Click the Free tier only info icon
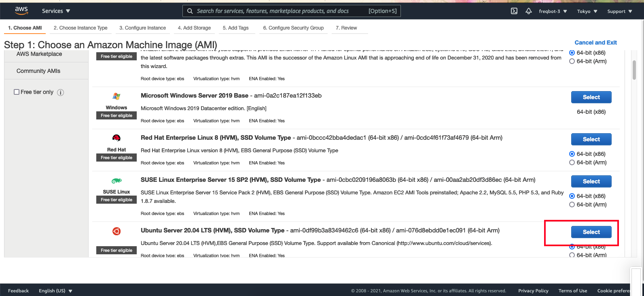Screen dimensions: 644x296 [61, 92]
